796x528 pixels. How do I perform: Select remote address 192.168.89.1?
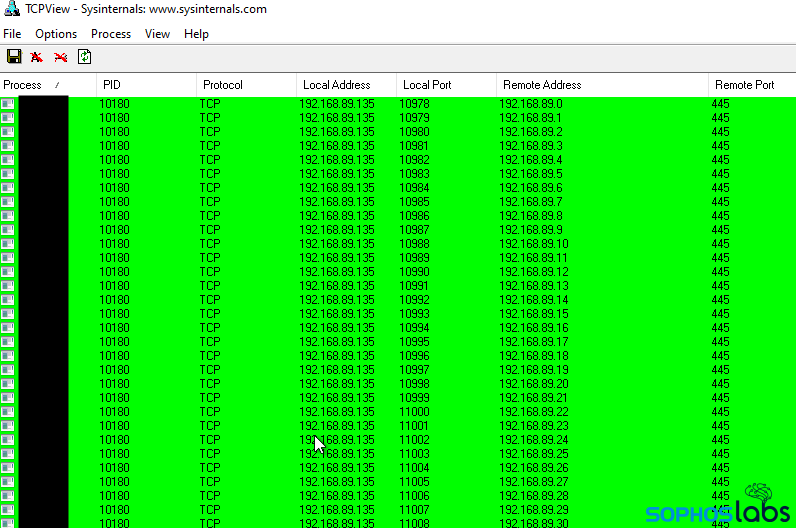click(530, 118)
